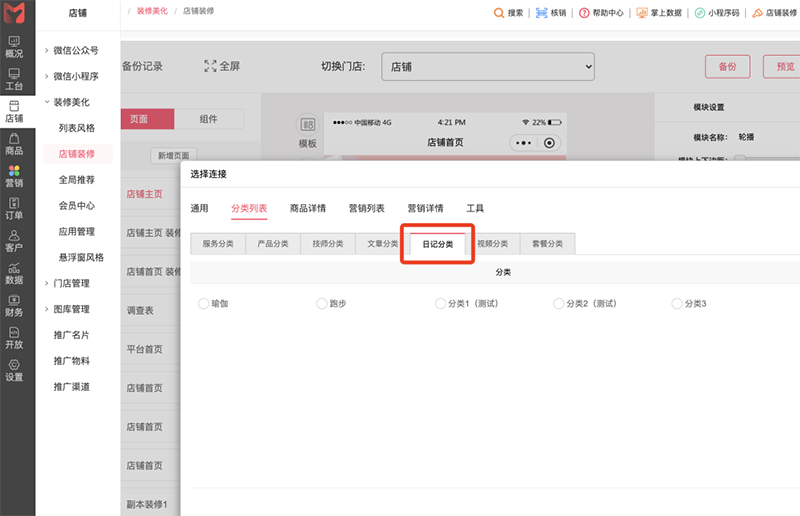The height and width of the screenshot is (516, 800).
Task: Switch to the 视频分类 sub-tab
Action: (492, 243)
